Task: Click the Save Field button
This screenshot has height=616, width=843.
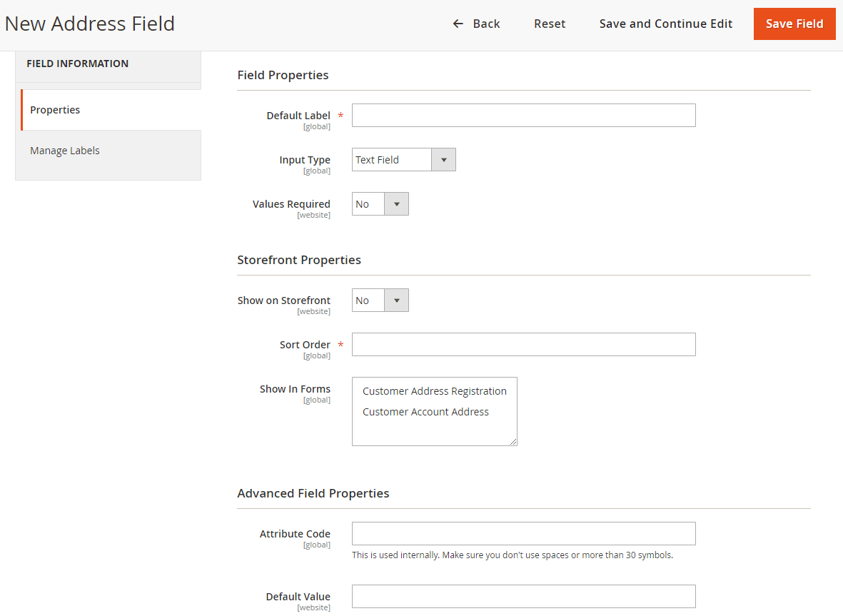Action: pos(794,23)
